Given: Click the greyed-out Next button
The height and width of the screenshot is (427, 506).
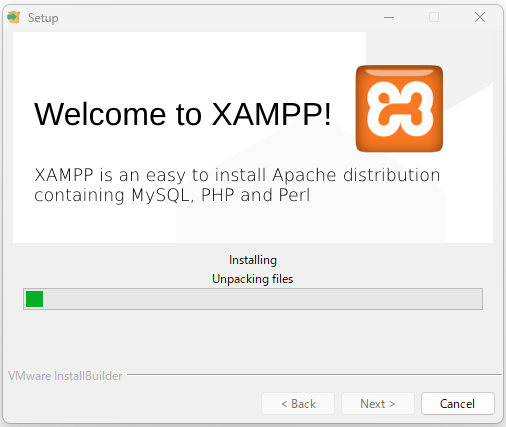Looking at the screenshot, I should point(378,404).
